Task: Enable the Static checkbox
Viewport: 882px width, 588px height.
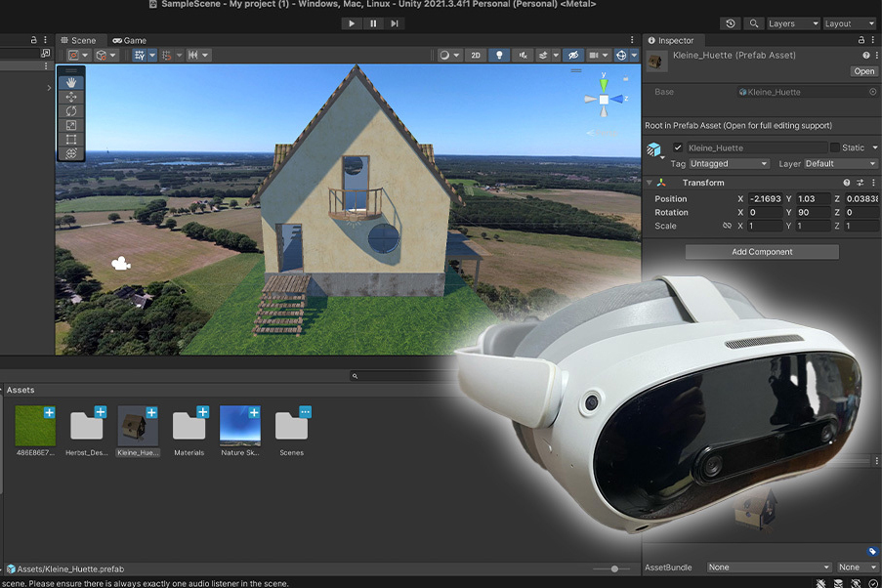Action: coord(834,147)
